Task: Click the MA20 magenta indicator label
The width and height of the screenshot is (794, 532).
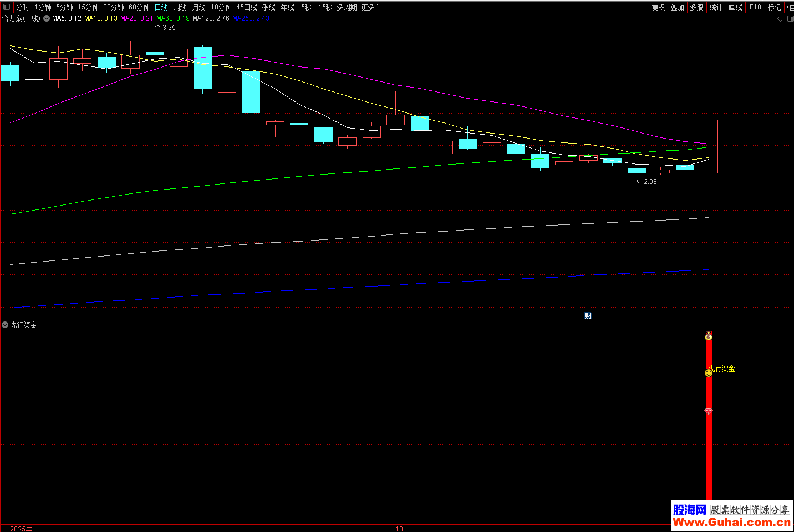Action: click(136, 18)
